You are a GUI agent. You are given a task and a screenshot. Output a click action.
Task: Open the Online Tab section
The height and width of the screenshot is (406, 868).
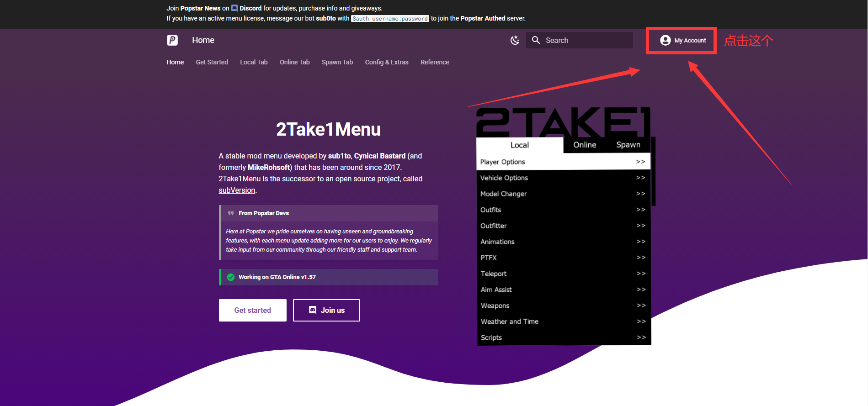pos(295,62)
